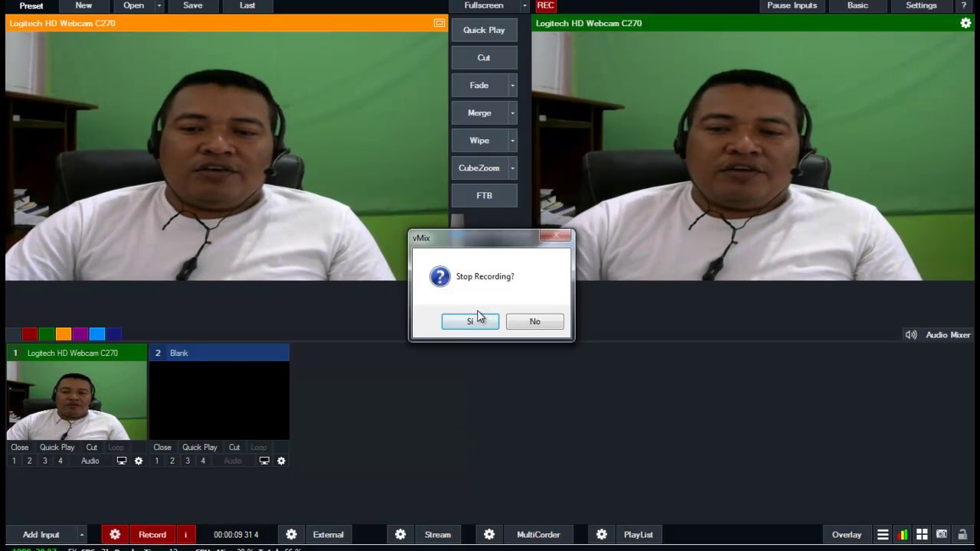Toggle overlay 2 on Logitech input
980x551 pixels.
click(x=29, y=461)
